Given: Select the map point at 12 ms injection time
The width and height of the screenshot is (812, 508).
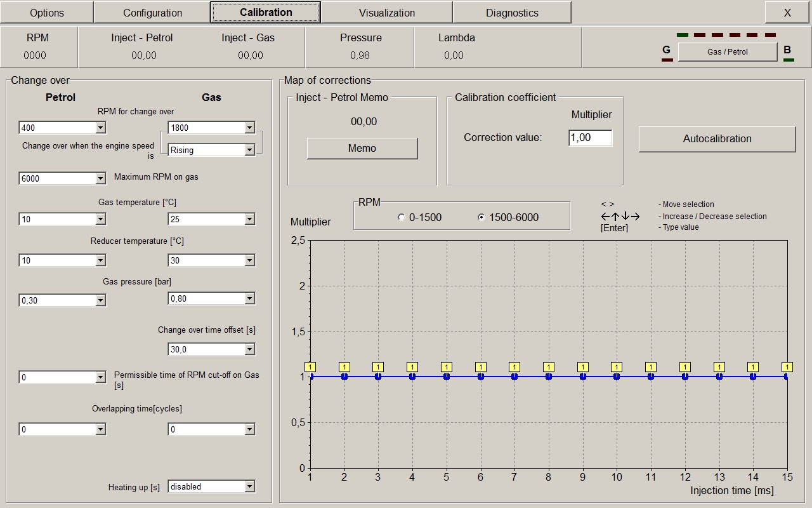Looking at the screenshot, I should coord(685,377).
